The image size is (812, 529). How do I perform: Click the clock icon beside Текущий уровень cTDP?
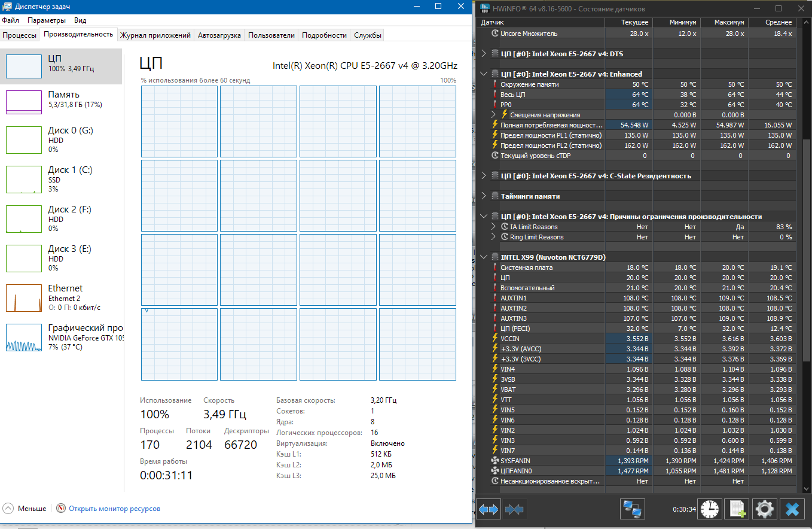tap(494, 156)
